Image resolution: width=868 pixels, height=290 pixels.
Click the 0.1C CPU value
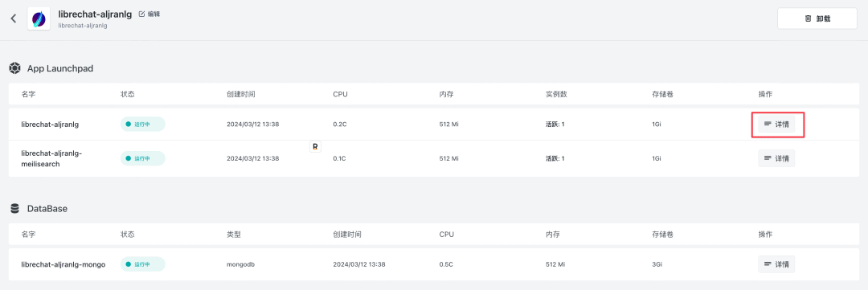click(x=339, y=158)
